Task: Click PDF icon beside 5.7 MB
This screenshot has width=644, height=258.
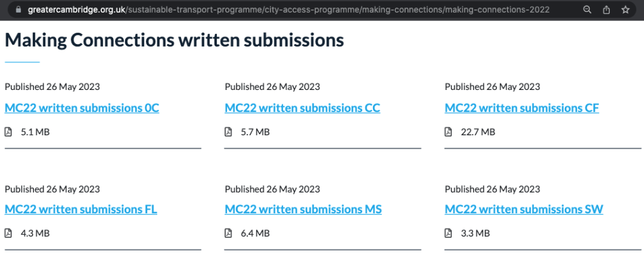Action: (x=228, y=132)
